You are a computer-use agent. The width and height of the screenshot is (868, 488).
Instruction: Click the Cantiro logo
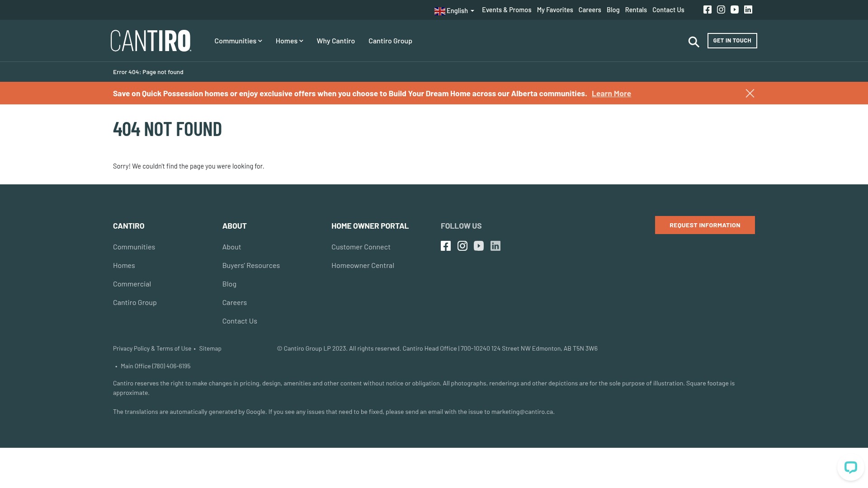pyautogui.click(x=151, y=41)
